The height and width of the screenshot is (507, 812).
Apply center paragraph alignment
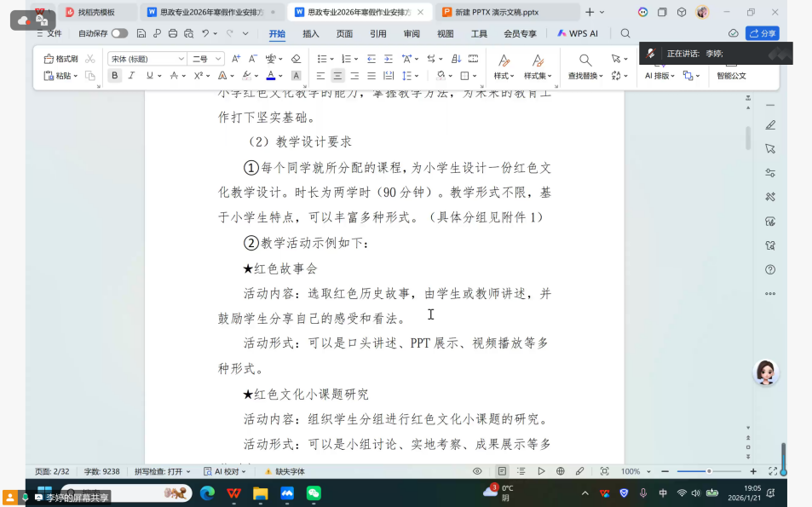(x=337, y=76)
